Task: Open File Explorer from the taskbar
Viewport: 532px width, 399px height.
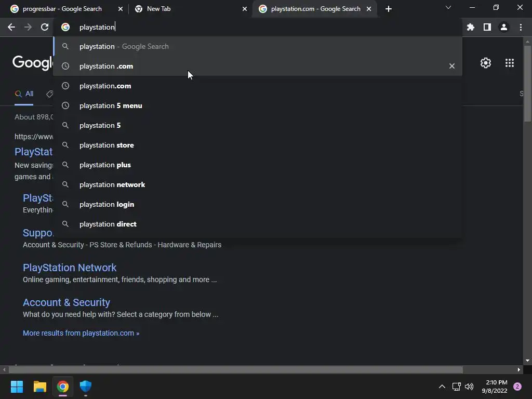Action: (x=39, y=387)
